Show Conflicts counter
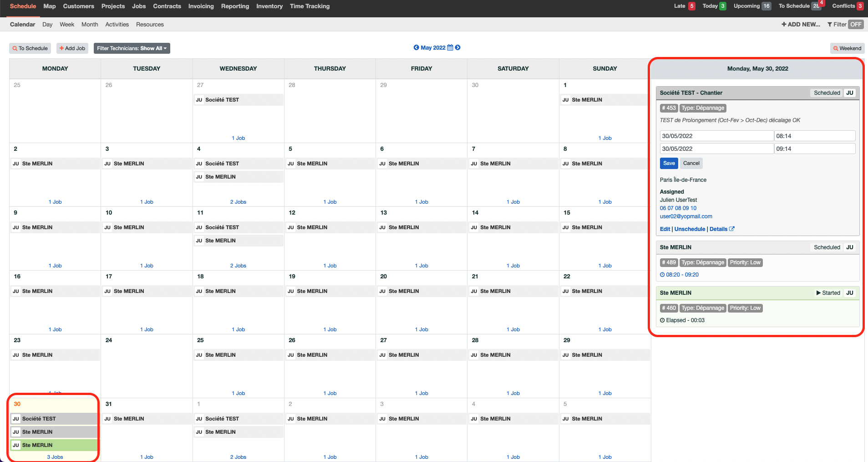 (848, 6)
